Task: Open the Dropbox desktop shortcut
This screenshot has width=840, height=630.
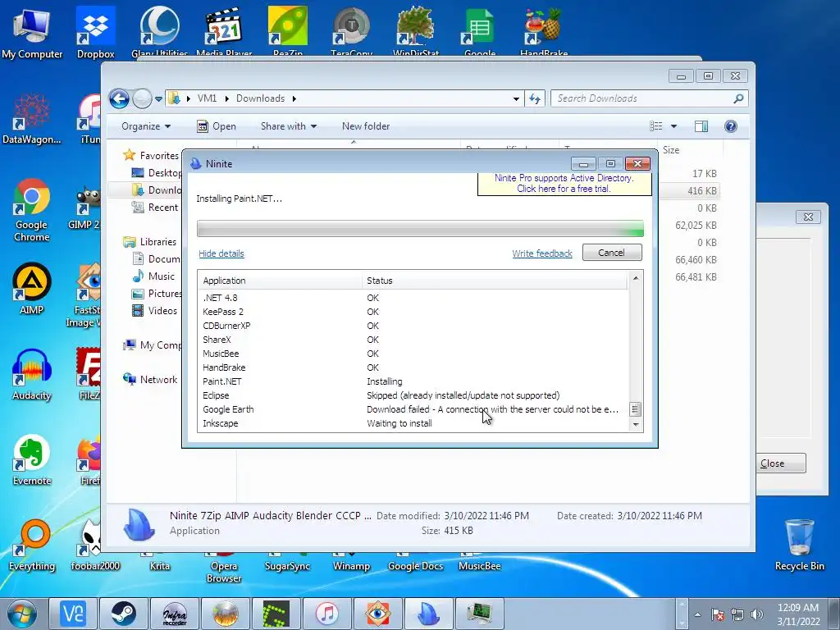Action: 95,33
